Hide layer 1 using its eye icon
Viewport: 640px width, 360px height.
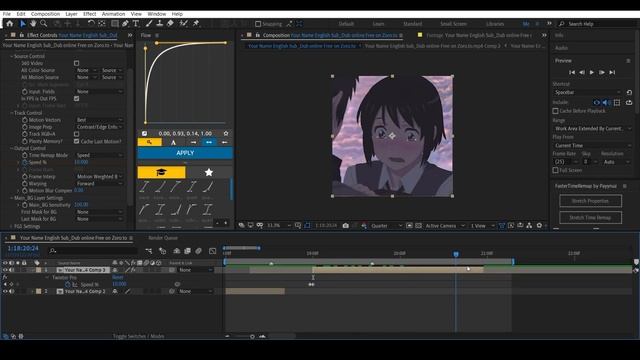tap(5, 270)
